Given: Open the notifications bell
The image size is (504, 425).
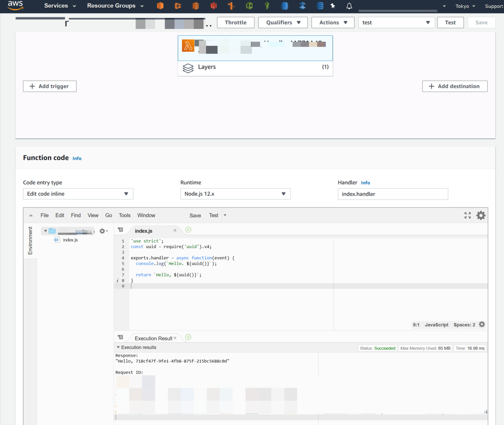Looking at the screenshot, I should pos(349,6).
